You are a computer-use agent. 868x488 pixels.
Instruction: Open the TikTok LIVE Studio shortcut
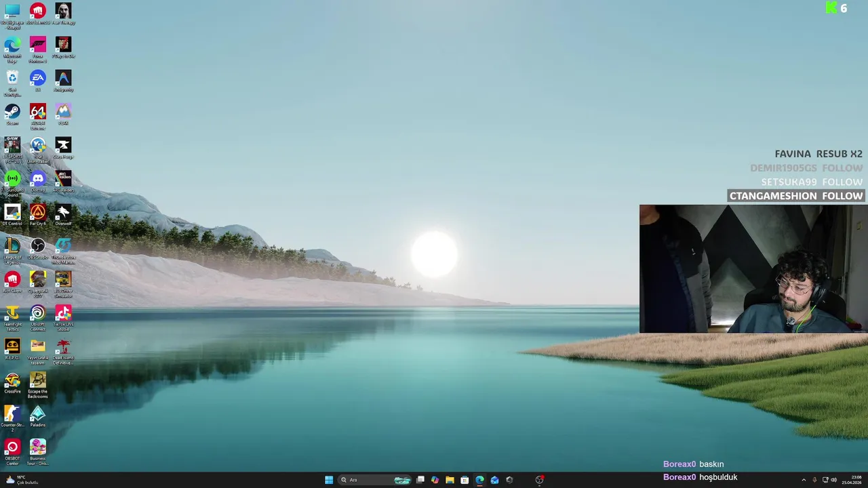pos(63,317)
